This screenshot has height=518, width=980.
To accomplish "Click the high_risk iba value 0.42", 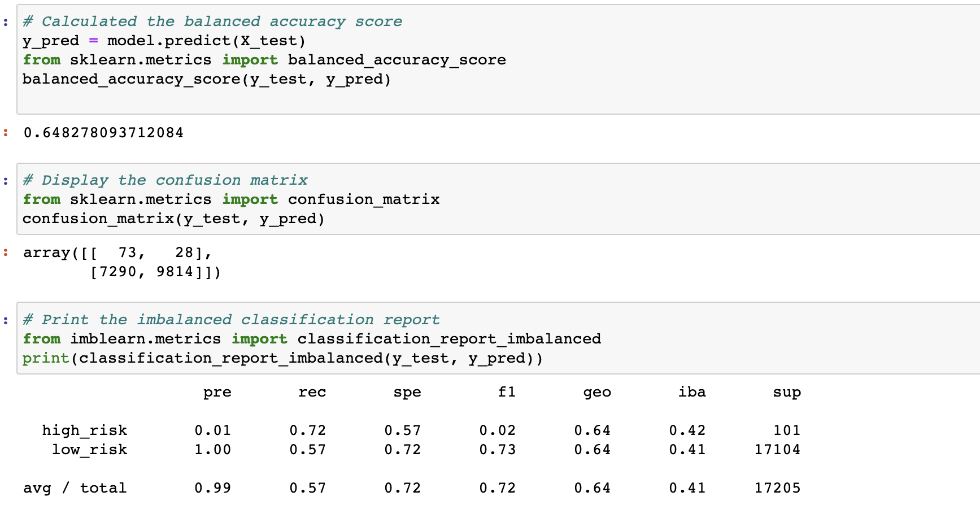I will point(687,430).
